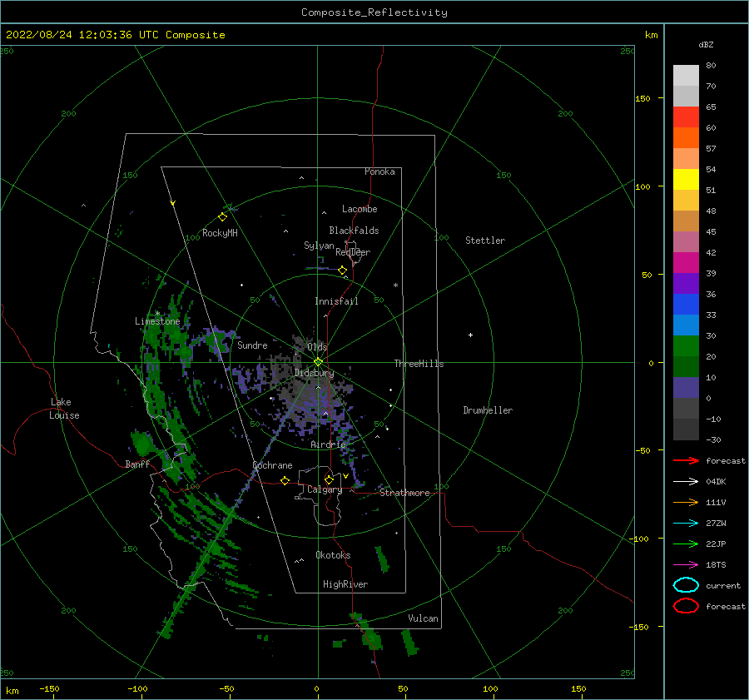Image resolution: width=749 pixels, height=700 pixels.
Task: Click the white plus marker north of Drumheller
Action: pyautogui.click(x=470, y=335)
